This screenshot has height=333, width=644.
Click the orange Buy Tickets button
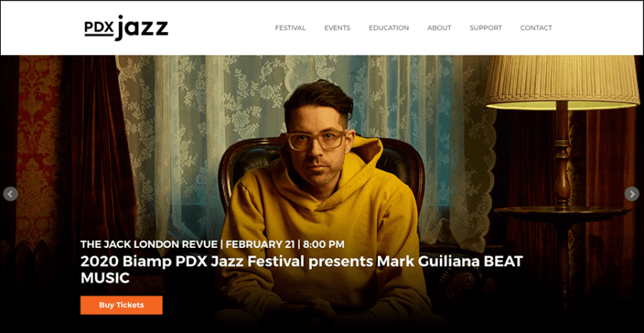coord(121,305)
